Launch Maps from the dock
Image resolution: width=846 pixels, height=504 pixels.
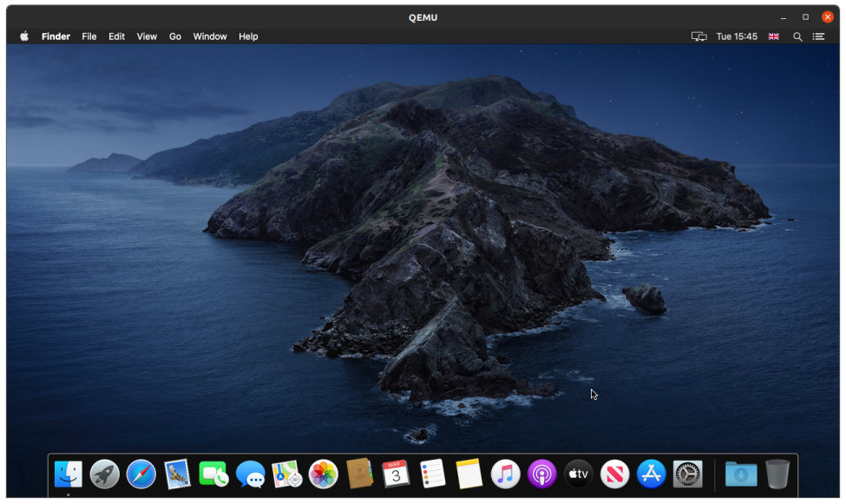coord(287,474)
